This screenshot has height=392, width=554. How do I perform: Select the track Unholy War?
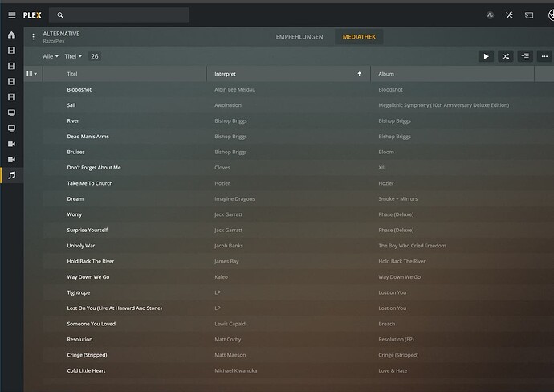pos(81,246)
